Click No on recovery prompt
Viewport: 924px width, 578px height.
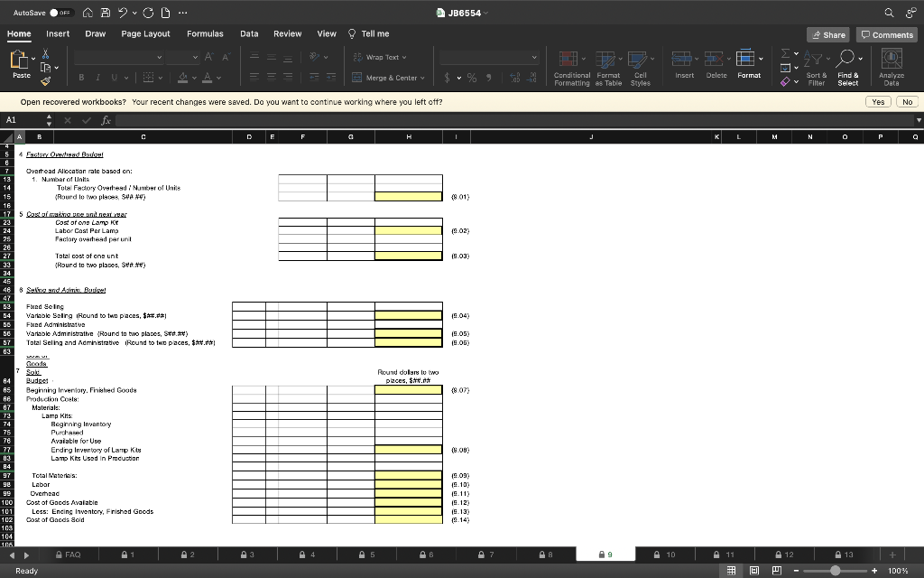pyautogui.click(x=907, y=101)
